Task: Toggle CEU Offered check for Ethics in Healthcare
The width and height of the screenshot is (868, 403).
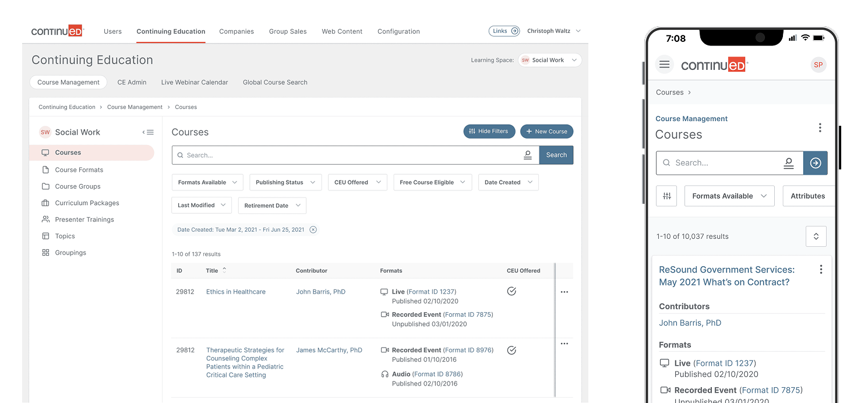Action: pyautogui.click(x=511, y=291)
